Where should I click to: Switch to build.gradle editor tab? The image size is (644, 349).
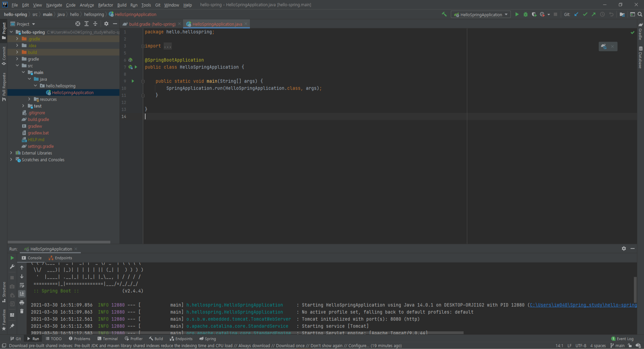[152, 24]
